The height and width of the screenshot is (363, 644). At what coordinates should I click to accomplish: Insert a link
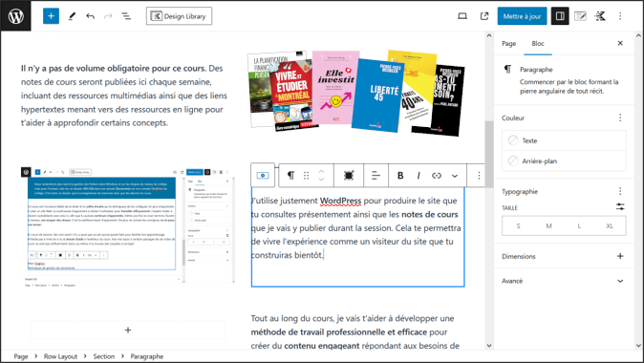pyautogui.click(x=437, y=176)
